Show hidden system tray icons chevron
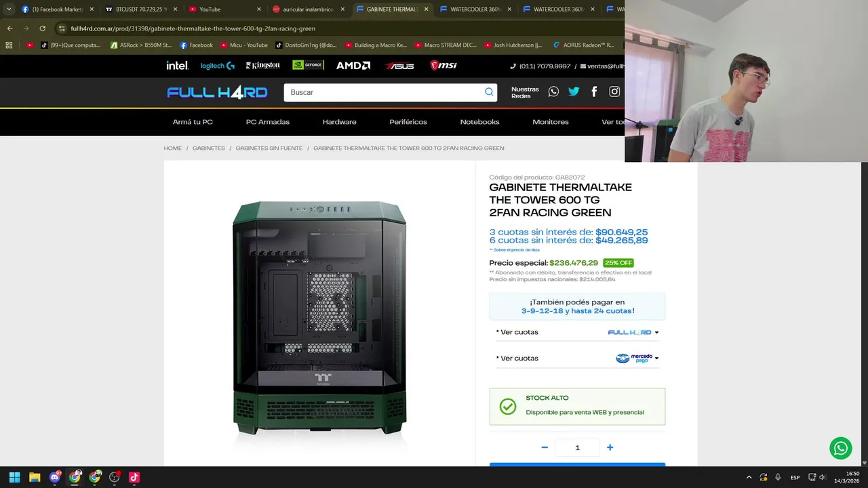The image size is (868, 488). (x=749, y=477)
